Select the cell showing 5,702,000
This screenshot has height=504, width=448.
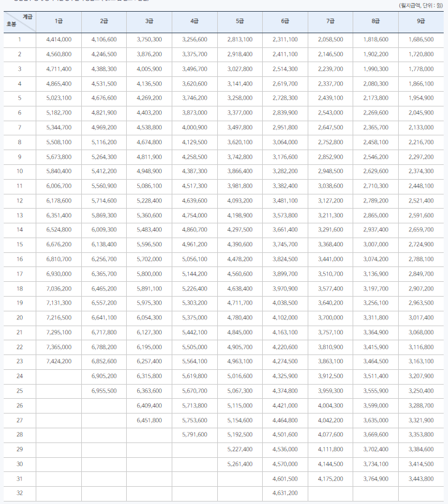click(150, 259)
